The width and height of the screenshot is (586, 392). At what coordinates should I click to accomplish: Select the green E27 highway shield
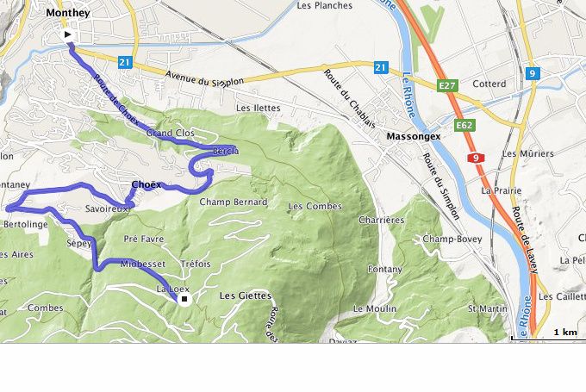[447, 85]
